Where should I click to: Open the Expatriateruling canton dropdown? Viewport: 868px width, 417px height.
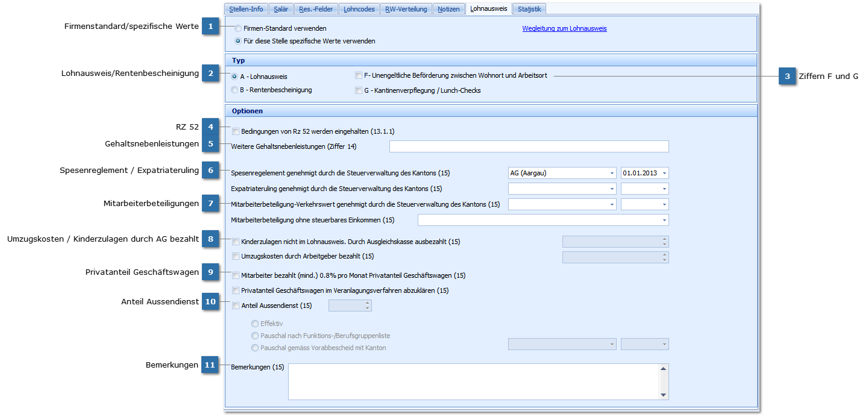612,189
